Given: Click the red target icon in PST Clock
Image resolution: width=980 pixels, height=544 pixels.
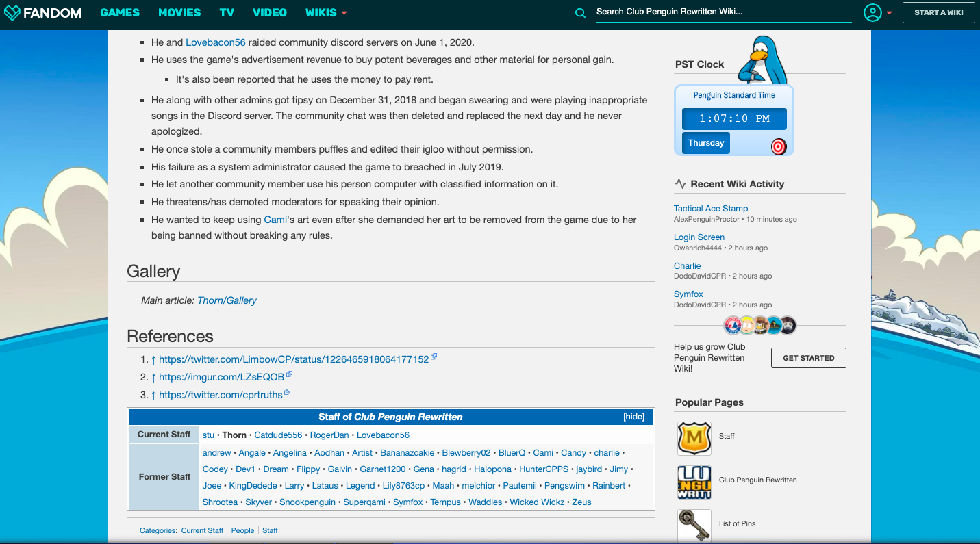Looking at the screenshot, I should click(x=779, y=146).
